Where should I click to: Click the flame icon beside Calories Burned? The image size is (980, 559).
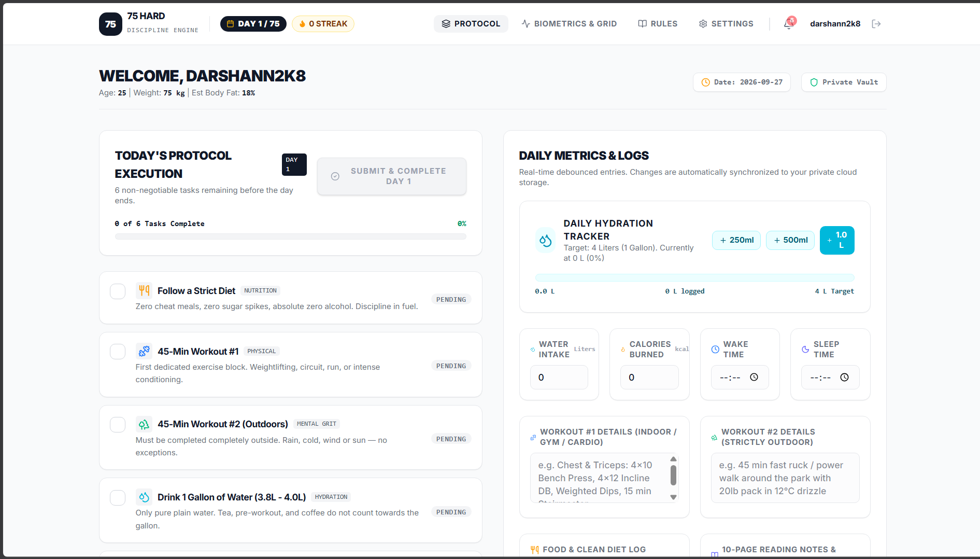coord(623,350)
